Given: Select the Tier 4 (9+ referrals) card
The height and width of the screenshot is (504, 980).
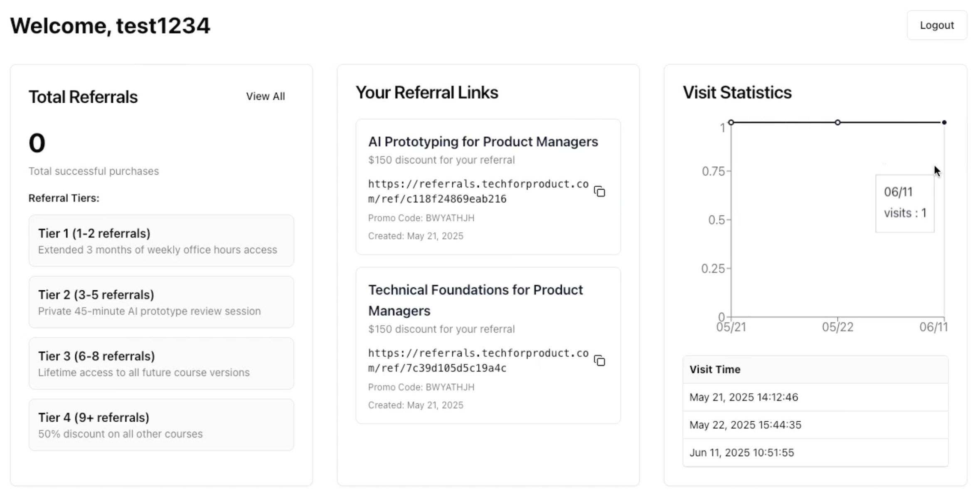Looking at the screenshot, I should [161, 425].
